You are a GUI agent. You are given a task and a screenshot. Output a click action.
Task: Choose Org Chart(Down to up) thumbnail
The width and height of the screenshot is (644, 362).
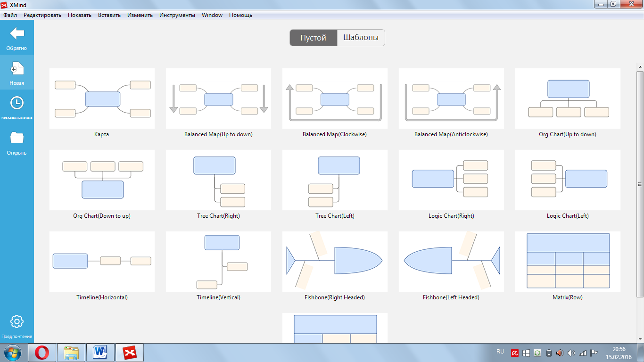click(102, 180)
